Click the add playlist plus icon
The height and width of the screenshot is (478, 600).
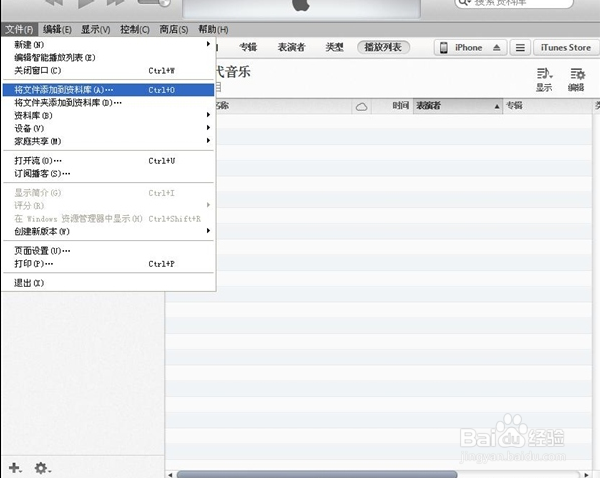pyautogui.click(x=15, y=468)
